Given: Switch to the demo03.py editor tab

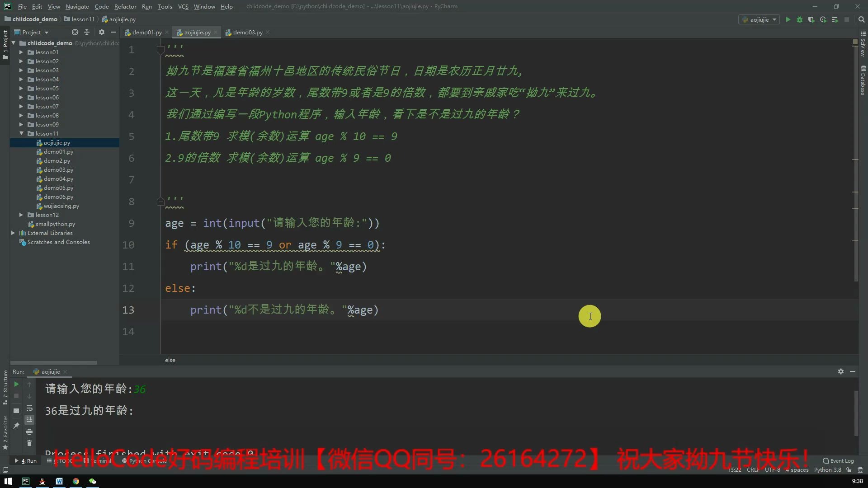Looking at the screenshot, I should tap(248, 32).
